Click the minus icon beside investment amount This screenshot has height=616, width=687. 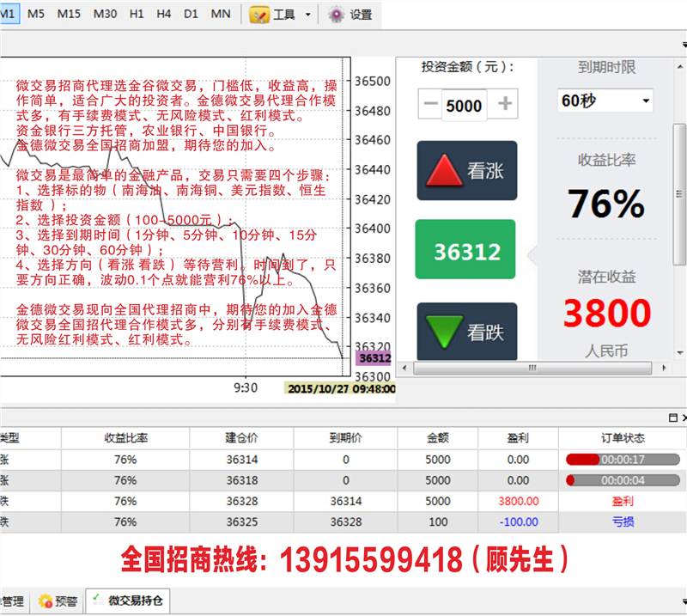pos(431,105)
